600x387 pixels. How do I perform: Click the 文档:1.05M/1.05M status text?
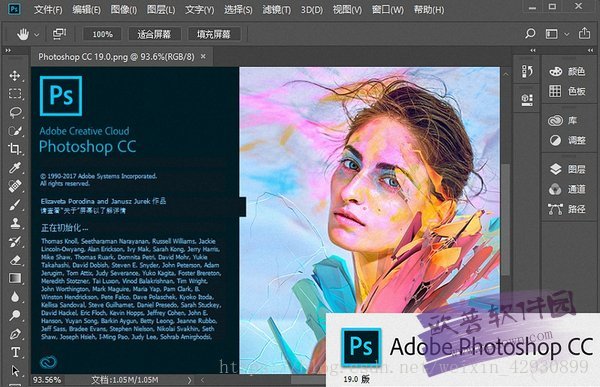[x=125, y=380]
